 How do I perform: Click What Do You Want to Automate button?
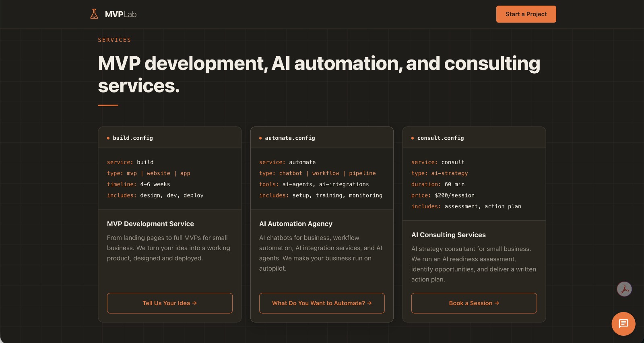tap(322, 303)
